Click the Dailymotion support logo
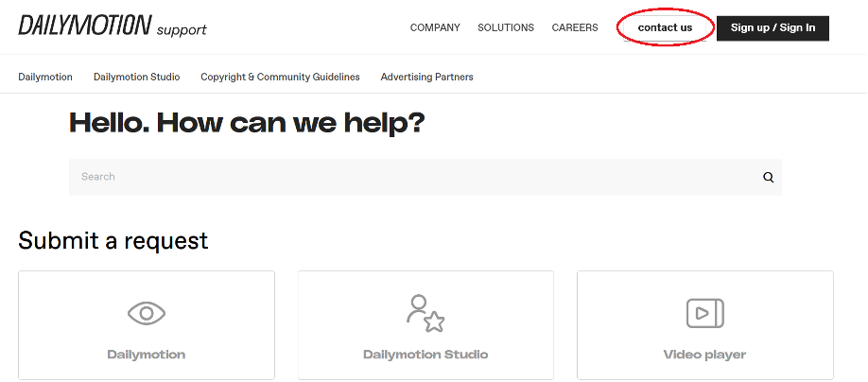The height and width of the screenshot is (382, 868). point(113,26)
